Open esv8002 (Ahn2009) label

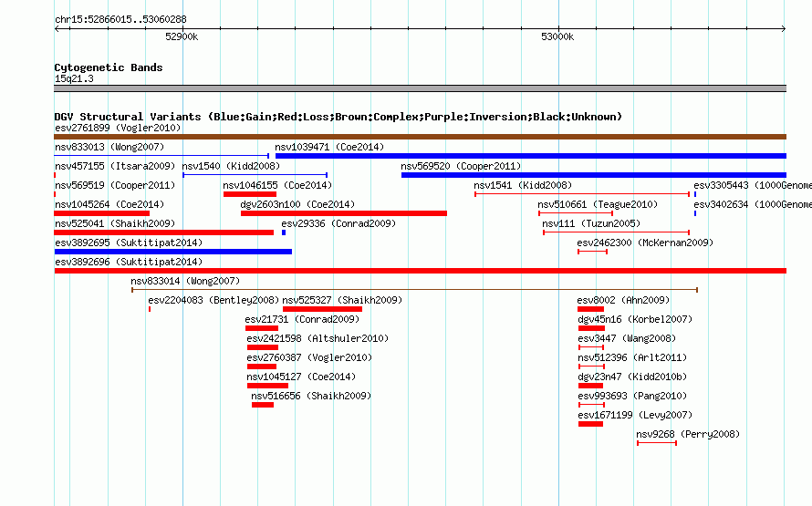pyautogui.click(x=623, y=300)
